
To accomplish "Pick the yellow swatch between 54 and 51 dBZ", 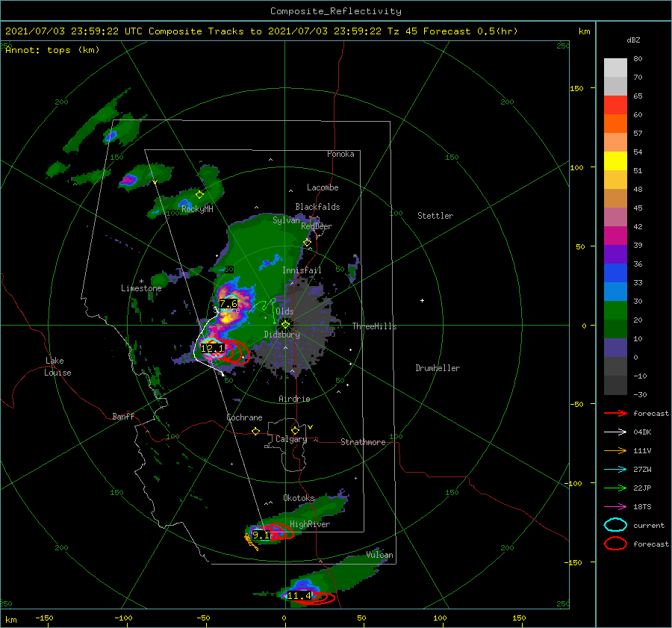I will [615, 161].
